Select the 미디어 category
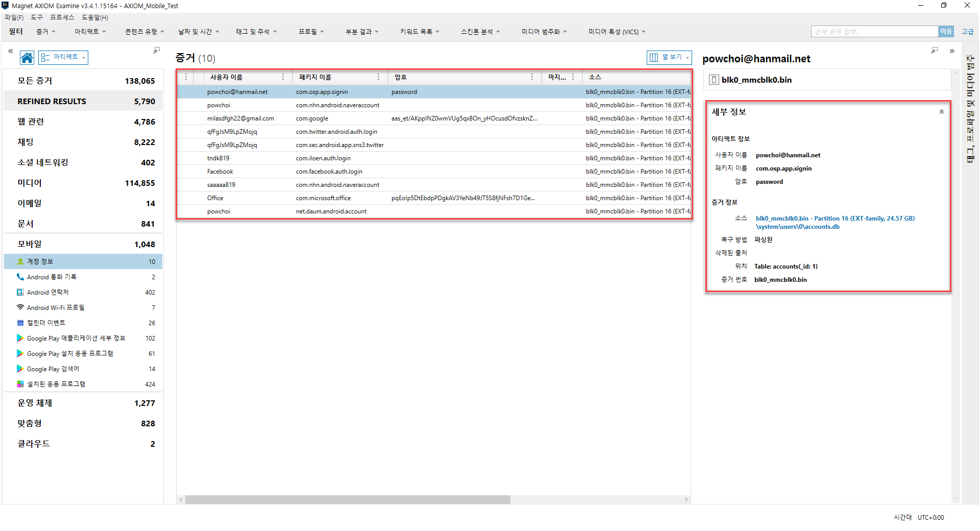 click(83, 183)
